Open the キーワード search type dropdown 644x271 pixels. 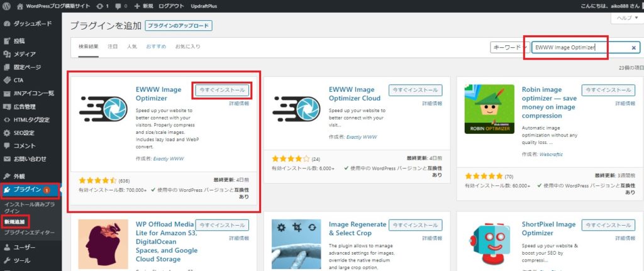[x=510, y=48]
